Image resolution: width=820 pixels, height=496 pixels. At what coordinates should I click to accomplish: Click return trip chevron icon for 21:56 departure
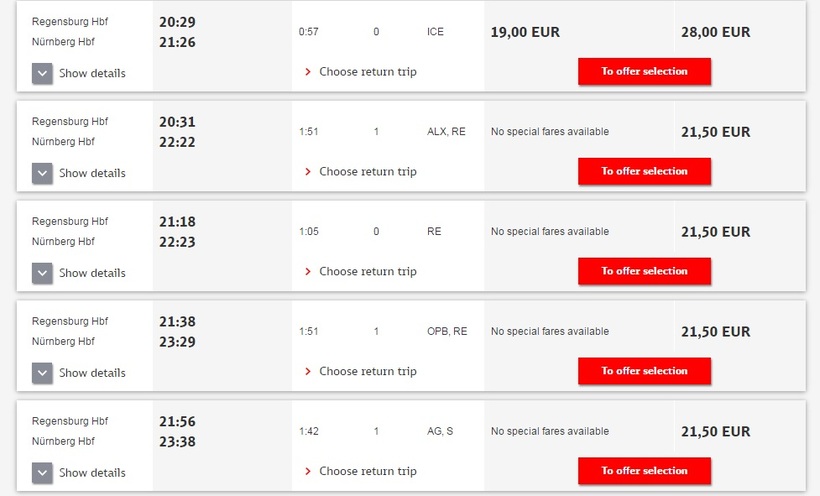click(308, 472)
